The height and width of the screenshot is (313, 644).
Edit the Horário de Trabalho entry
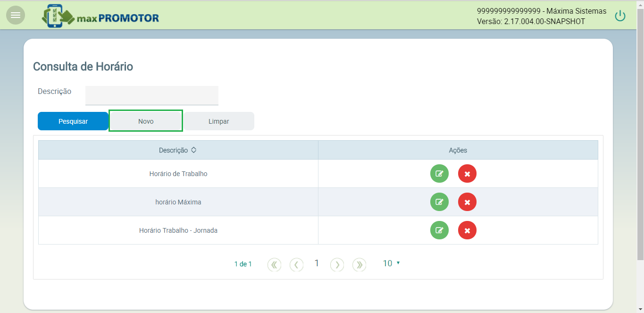tap(439, 174)
